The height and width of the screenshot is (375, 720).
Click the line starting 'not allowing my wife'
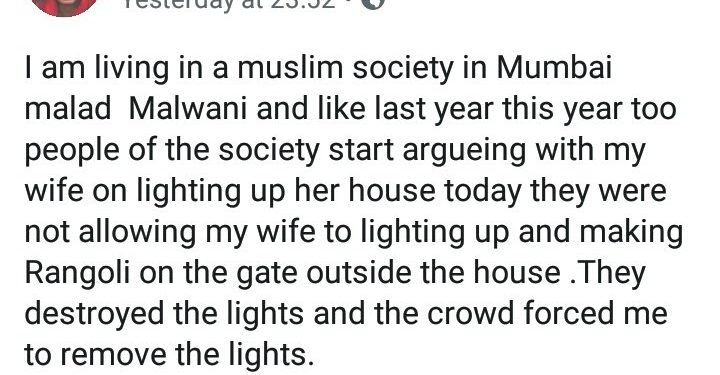pos(354,233)
